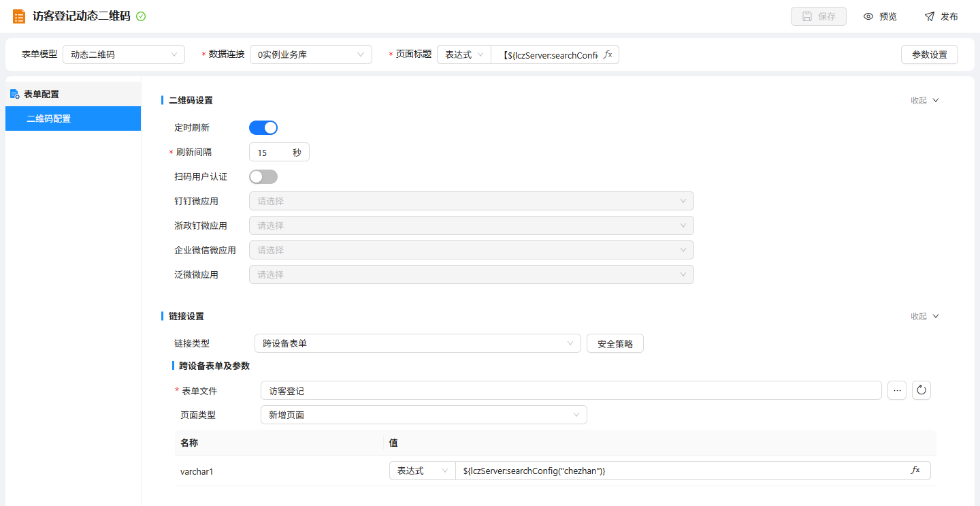The image size is (980, 506).
Task: Click the 跨设备表单及参数 subsection heading
Action: click(214, 366)
